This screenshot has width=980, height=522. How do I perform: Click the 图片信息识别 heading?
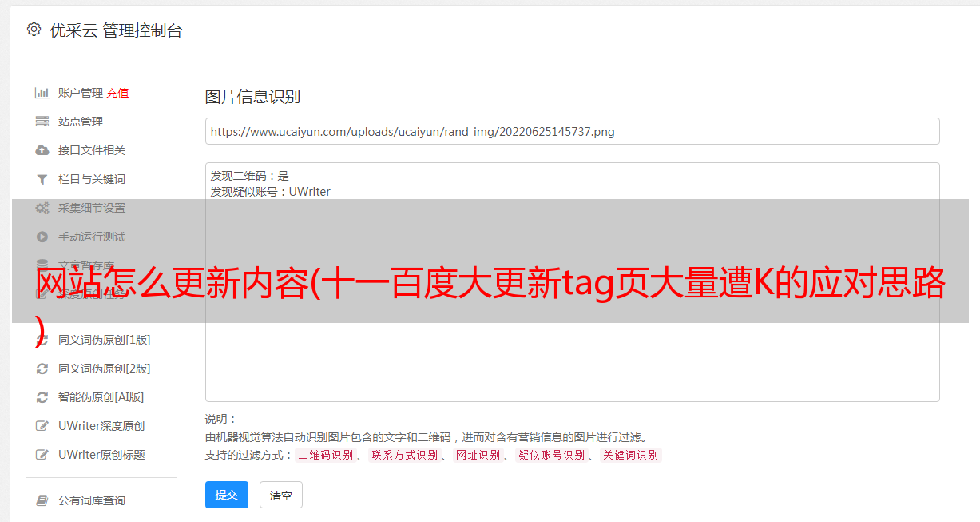(x=252, y=97)
